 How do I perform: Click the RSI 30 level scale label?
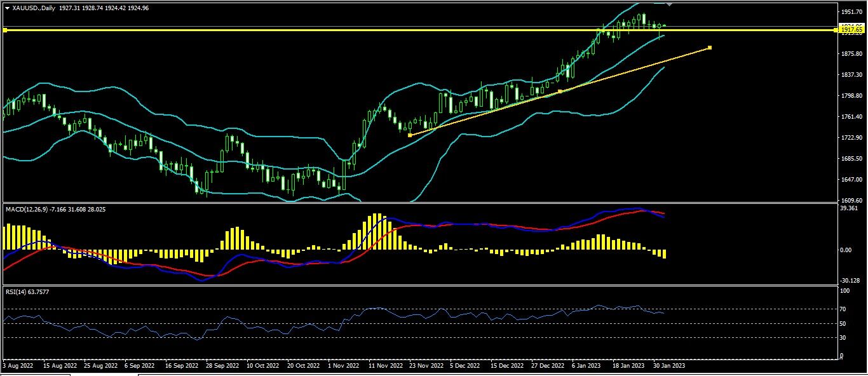[843, 337]
